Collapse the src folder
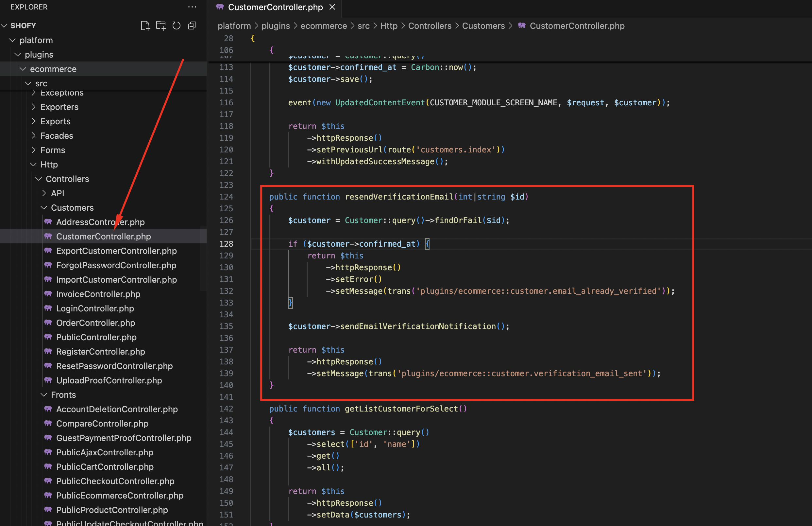Image resolution: width=812 pixels, height=526 pixels. 28,83
